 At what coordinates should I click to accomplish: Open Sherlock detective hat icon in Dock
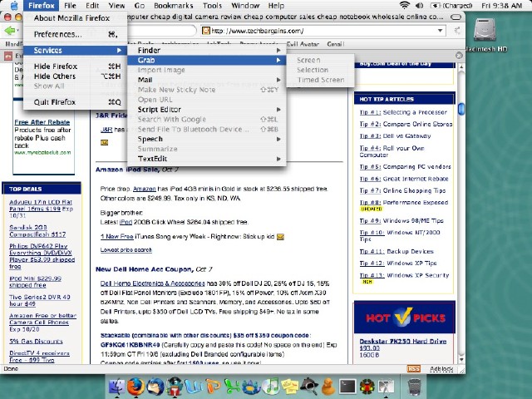pyautogui.click(x=308, y=387)
